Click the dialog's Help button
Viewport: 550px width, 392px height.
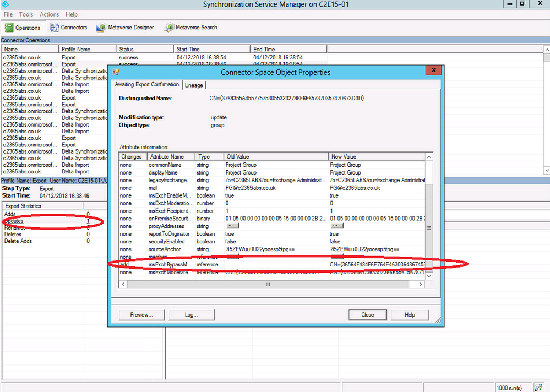410,315
